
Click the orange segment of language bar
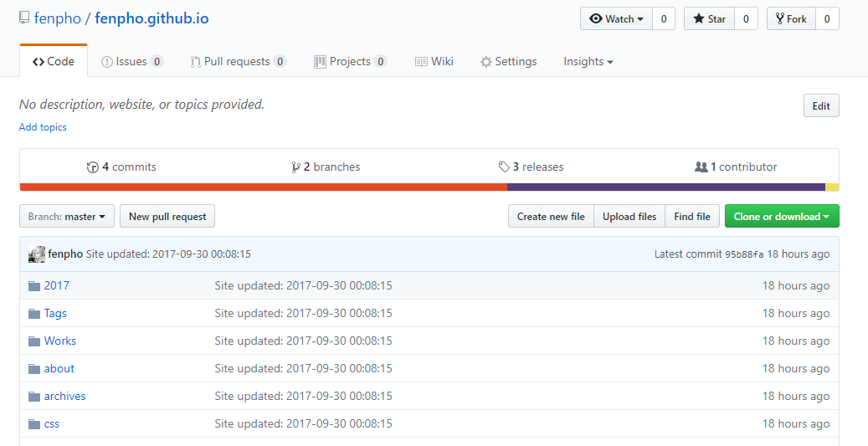[x=264, y=187]
